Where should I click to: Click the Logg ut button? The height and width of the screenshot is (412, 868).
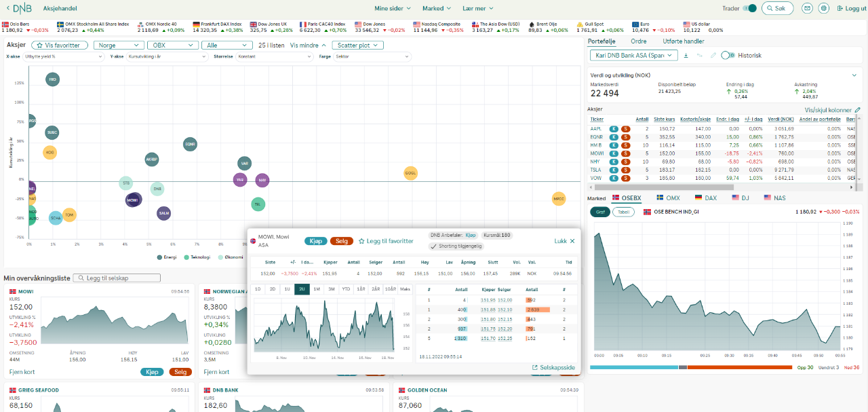click(850, 8)
